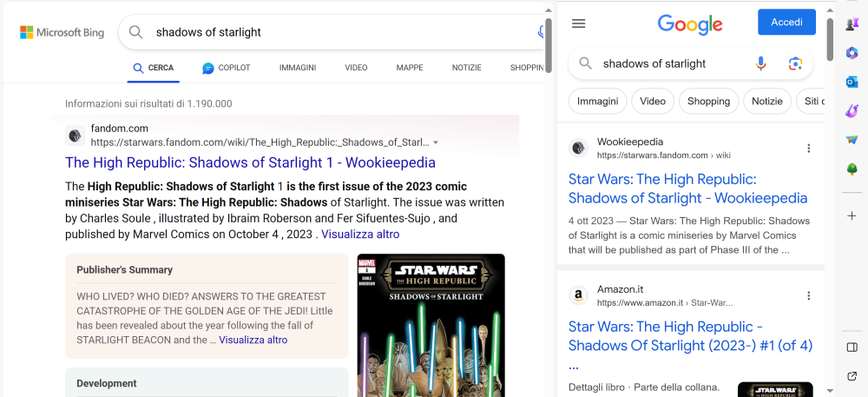Click the Google pane vertical scrollbar thumb
868x397 pixels.
tap(830, 39)
